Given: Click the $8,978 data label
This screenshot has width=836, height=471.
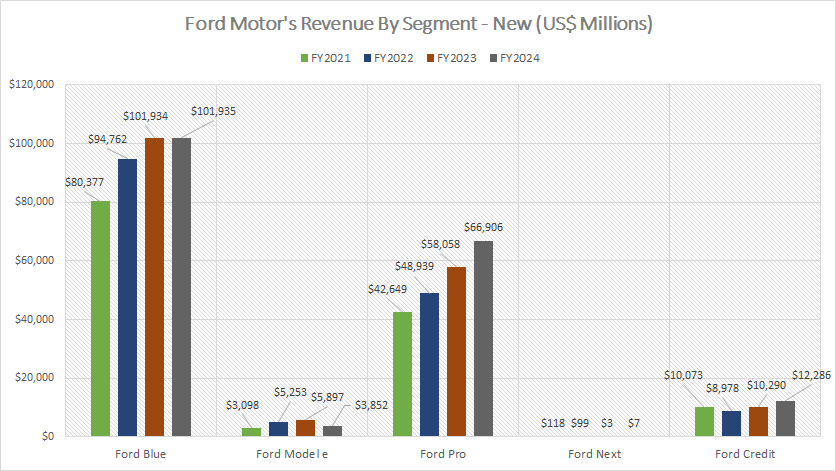Looking at the screenshot, I should point(722,388).
